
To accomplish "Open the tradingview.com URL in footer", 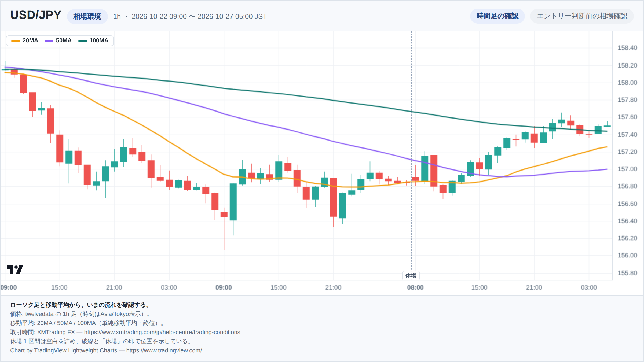I will coord(164,350).
